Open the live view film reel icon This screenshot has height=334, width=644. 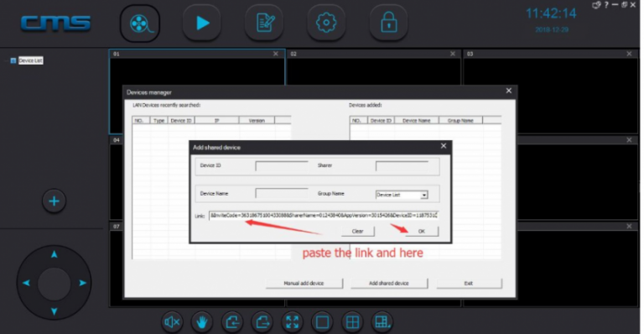140,23
